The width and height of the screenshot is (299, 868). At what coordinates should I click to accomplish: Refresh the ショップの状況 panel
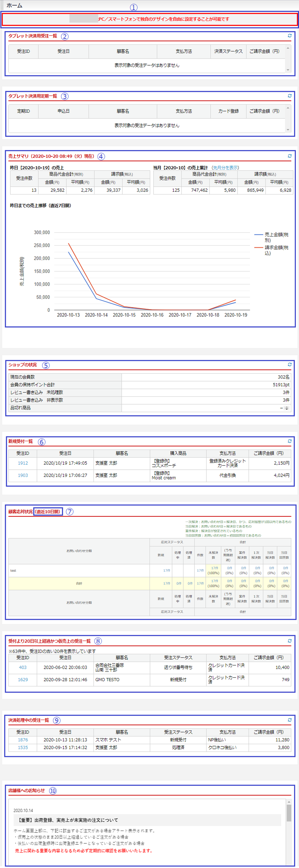289,364
